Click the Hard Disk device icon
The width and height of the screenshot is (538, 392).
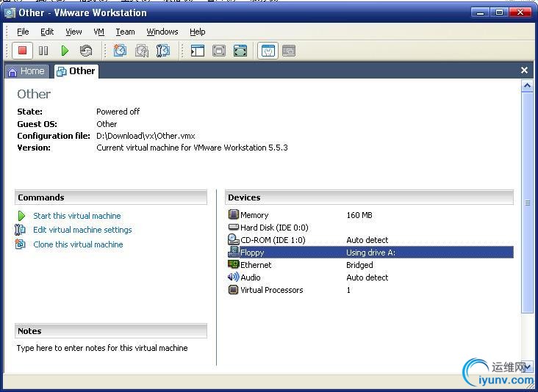[233, 227]
